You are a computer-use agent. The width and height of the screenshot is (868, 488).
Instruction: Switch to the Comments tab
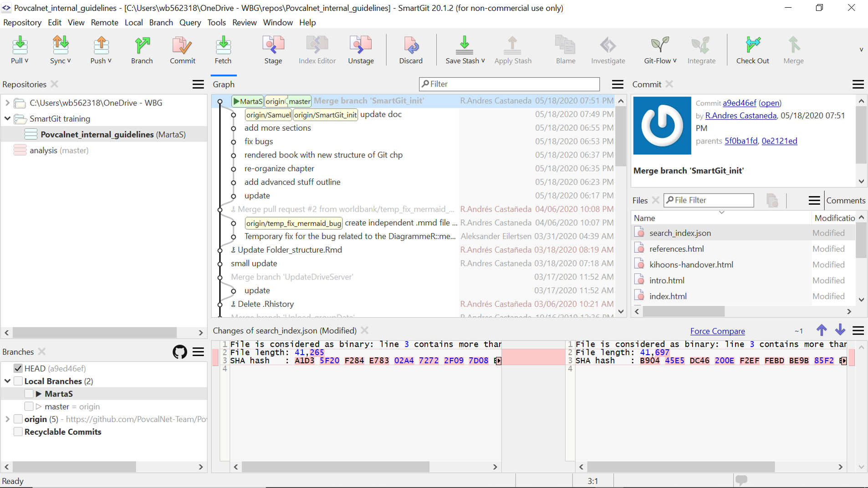coord(846,200)
